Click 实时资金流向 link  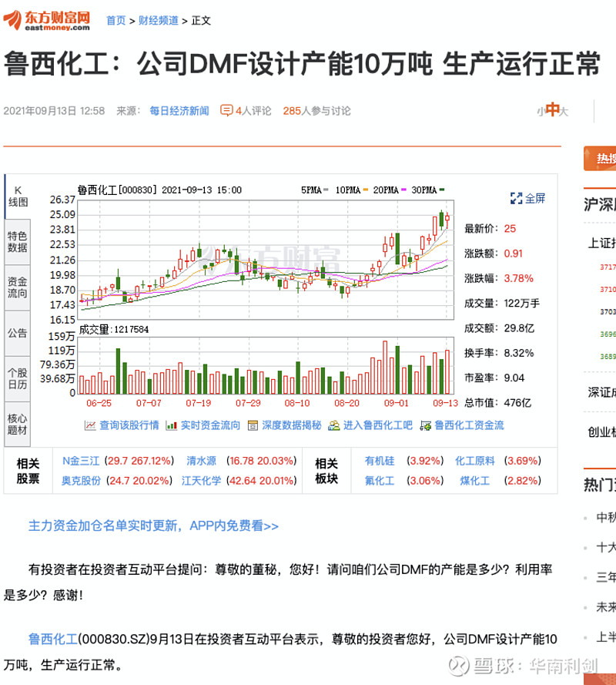click(210, 425)
